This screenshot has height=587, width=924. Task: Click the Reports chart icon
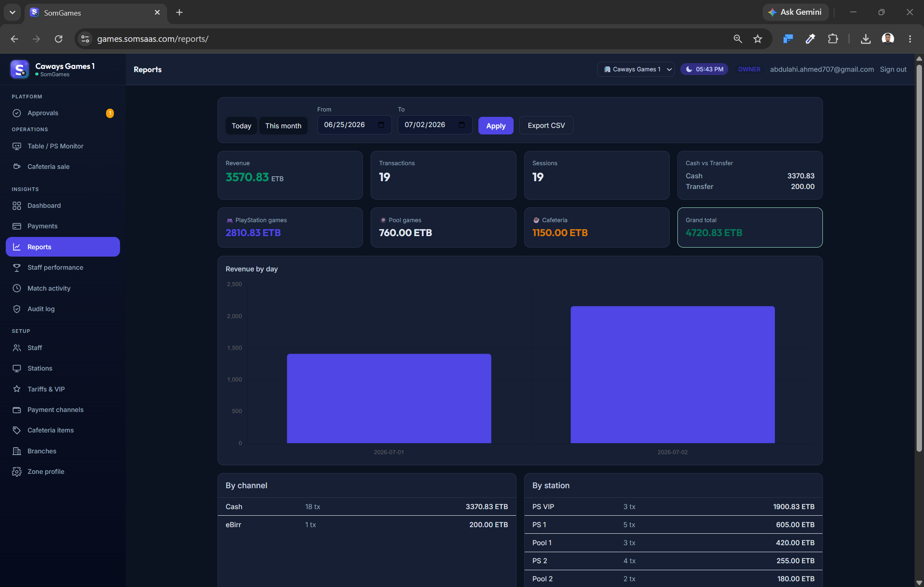pyautogui.click(x=17, y=247)
